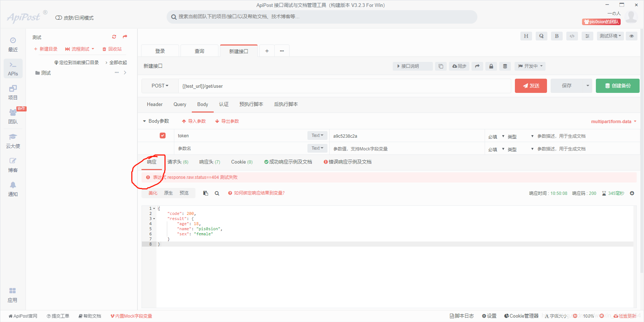Copy the response body with the copy icon

pos(206,193)
